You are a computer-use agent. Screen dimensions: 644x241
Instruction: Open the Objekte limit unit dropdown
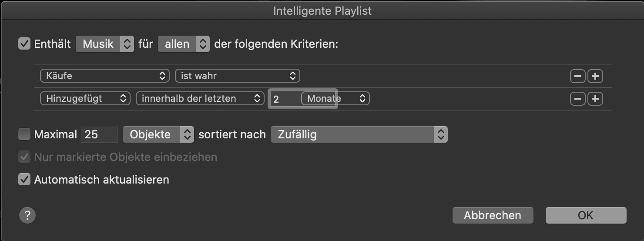[x=158, y=134]
